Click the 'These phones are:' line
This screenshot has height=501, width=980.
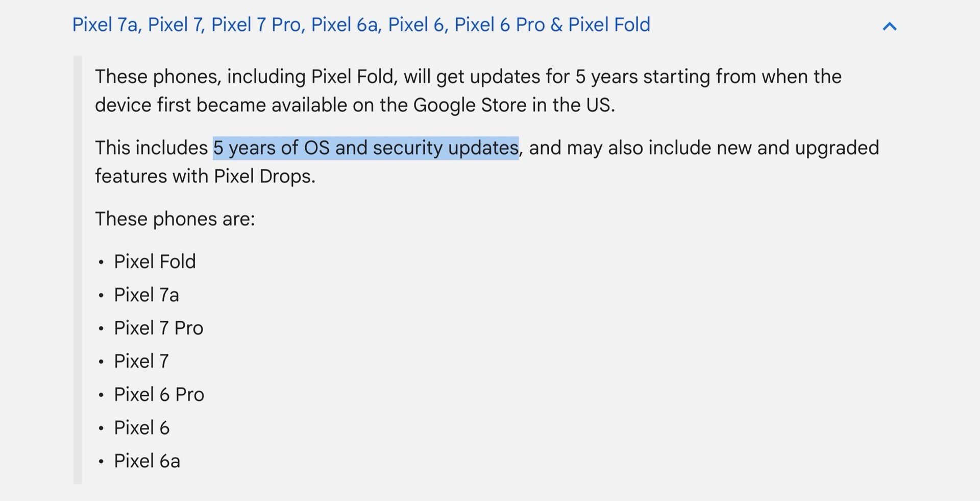pos(175,219)
